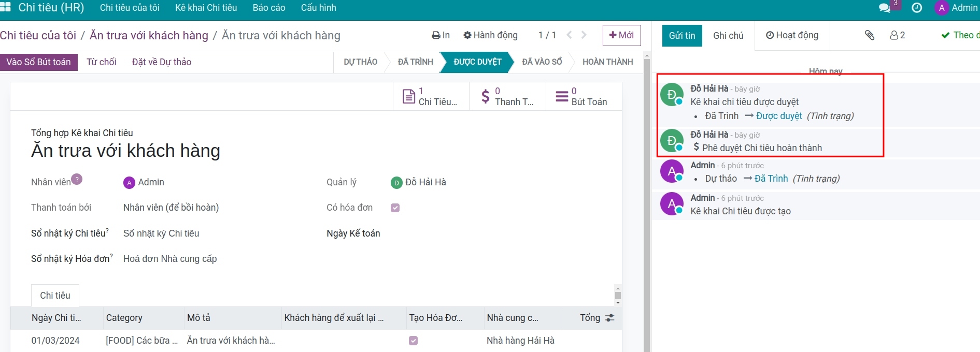Click the Theo dõi follow button

960,35
